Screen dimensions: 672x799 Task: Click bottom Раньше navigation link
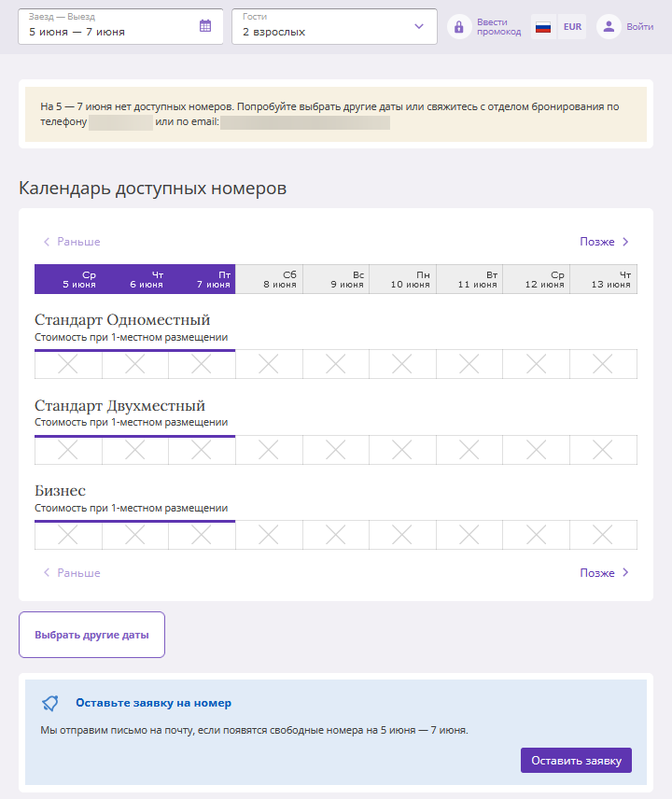[78, 573]
